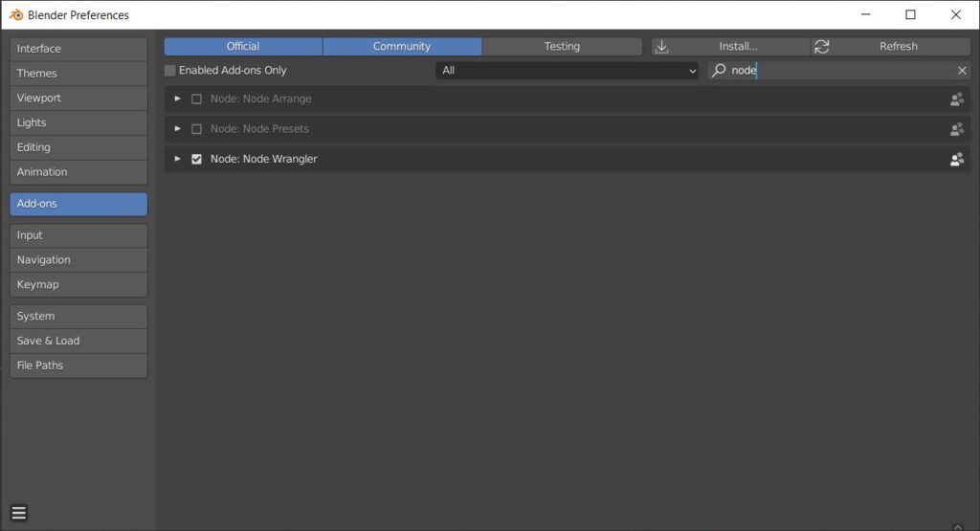Open the hamburger preferences menu
The height and width of the screenshot is (531, 980).
[x=19, y=513]
